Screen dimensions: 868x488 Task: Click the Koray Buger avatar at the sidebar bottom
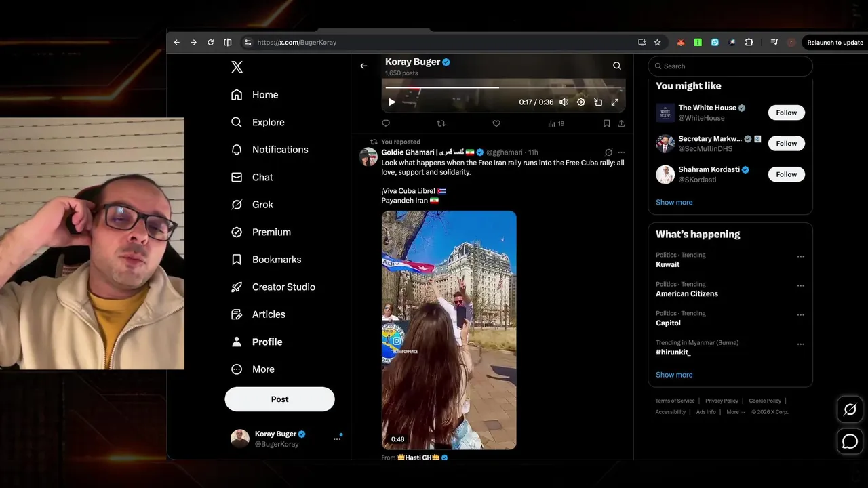pyautogui.click(x=240, y=439)
